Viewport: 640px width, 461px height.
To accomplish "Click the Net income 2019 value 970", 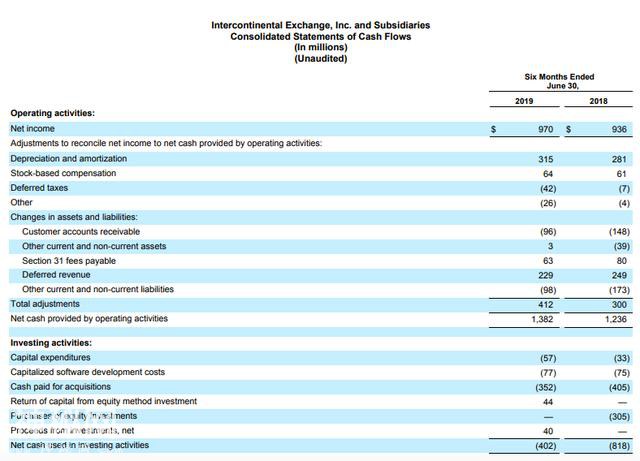I will [x=545, y=129].
